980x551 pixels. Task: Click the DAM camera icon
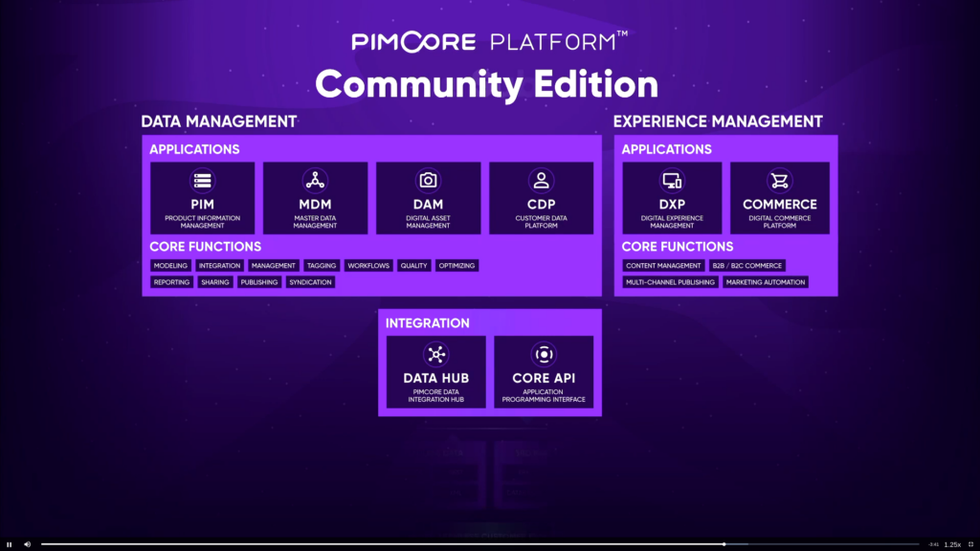point(428,181)
